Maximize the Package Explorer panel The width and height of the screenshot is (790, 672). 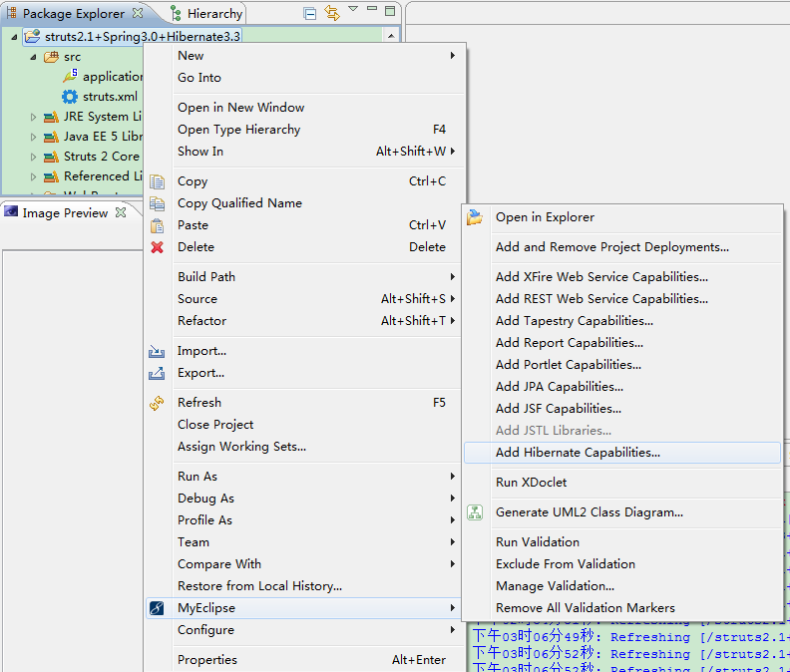point(390,11)
